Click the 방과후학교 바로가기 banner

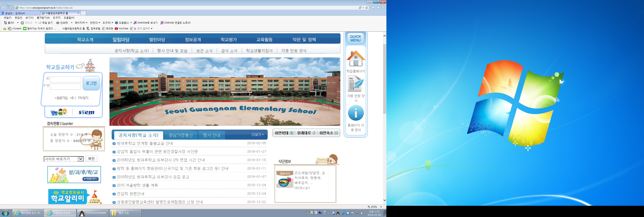(74, 175)
